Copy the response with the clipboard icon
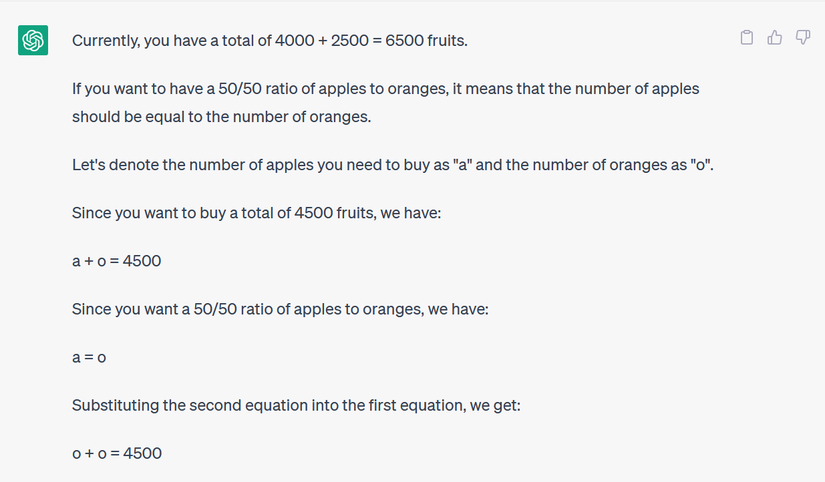Image resolution: width=825 pixels, height=482 pixels. [x=746, y=38]
